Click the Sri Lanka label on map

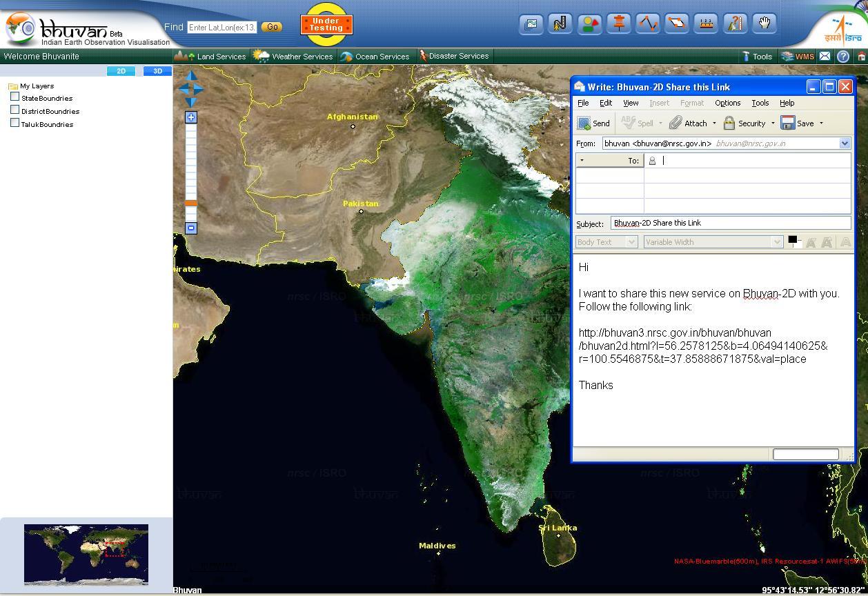point(558,528)
